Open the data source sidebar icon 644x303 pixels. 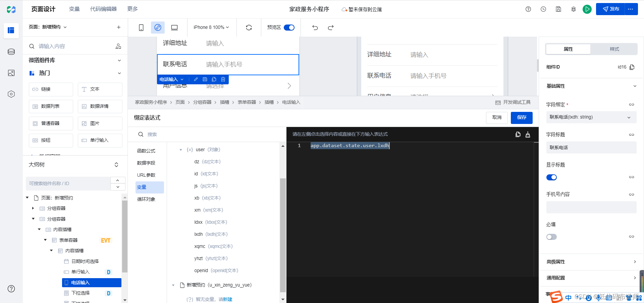11,52
